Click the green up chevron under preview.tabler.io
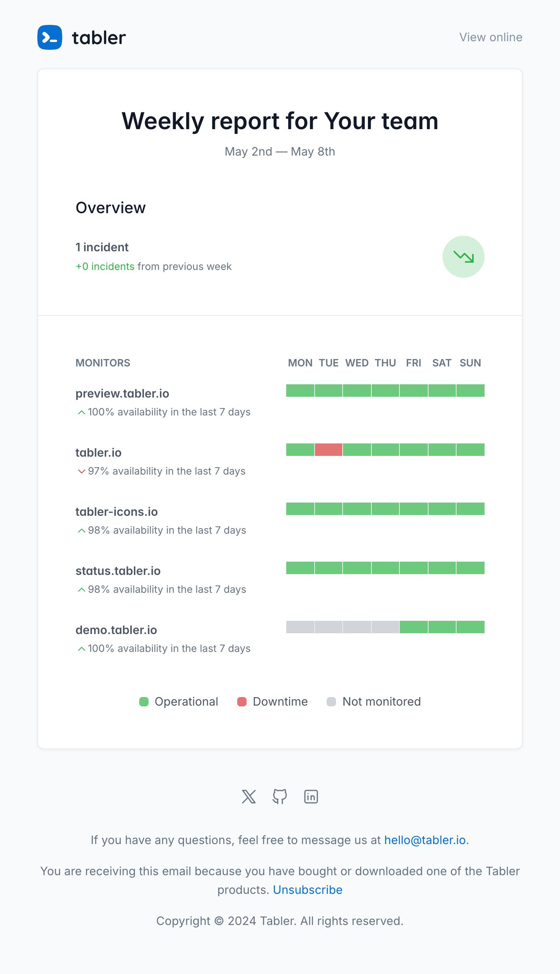 point(81,412)
